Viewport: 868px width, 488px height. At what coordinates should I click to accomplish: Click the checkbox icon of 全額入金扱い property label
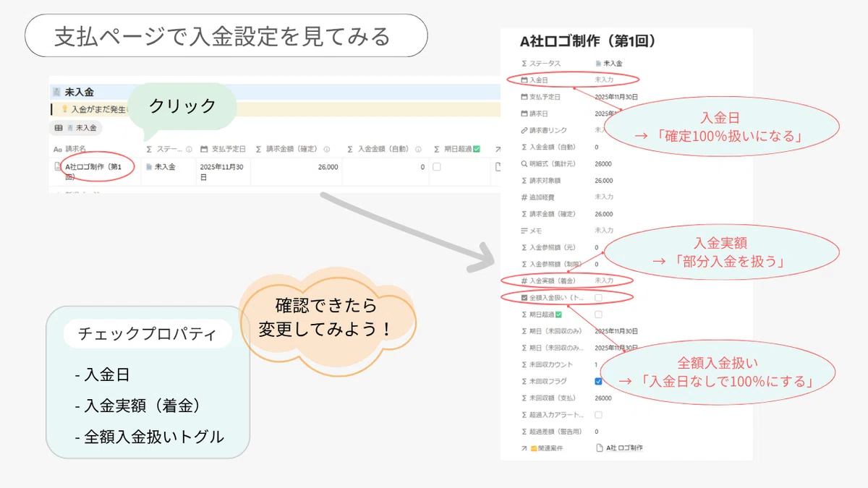(524, 297)
